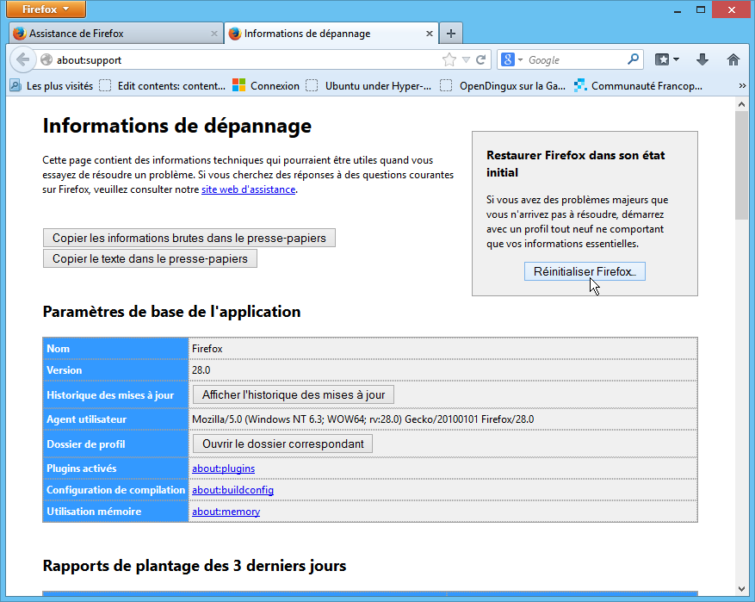Click the Nom row header
Screen dimensions: 755x602
(116, 348)
